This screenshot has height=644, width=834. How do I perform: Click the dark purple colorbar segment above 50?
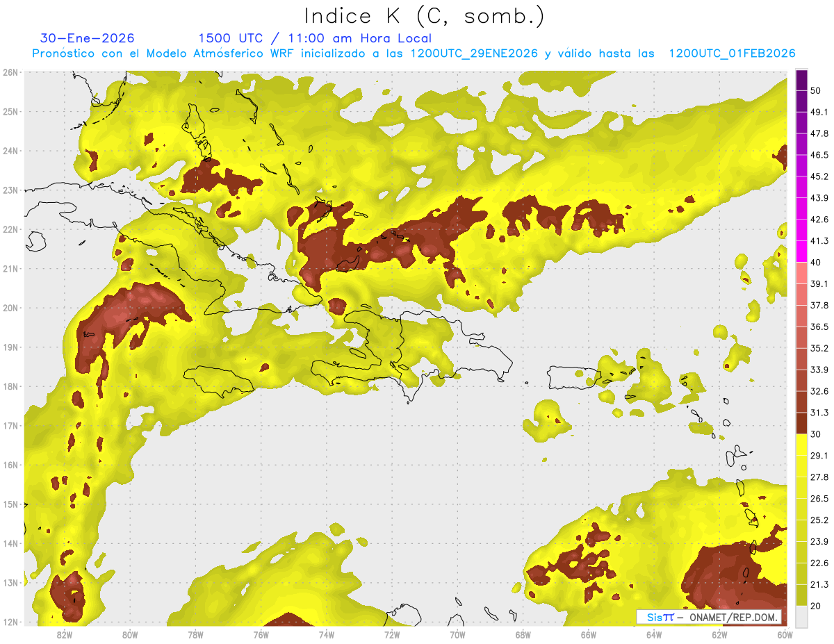pos(801,79)
